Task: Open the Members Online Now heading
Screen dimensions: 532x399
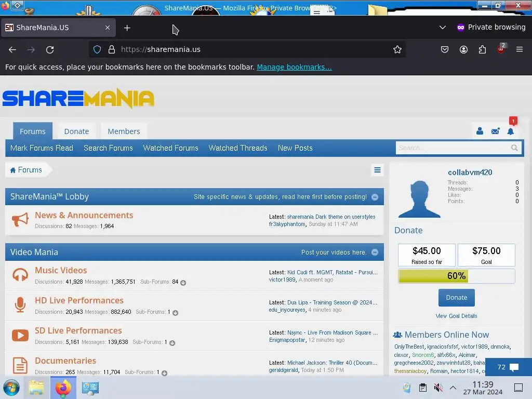Action: point(446,335)
